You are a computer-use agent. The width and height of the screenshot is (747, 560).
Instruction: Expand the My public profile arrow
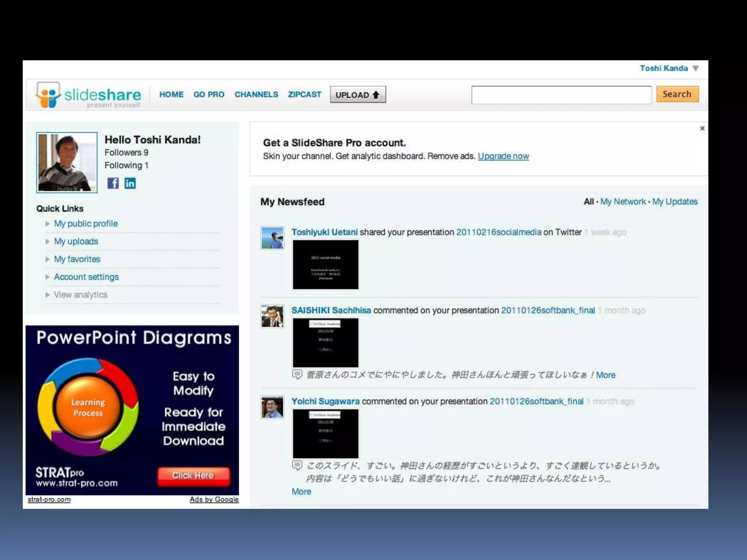[47, 223]
